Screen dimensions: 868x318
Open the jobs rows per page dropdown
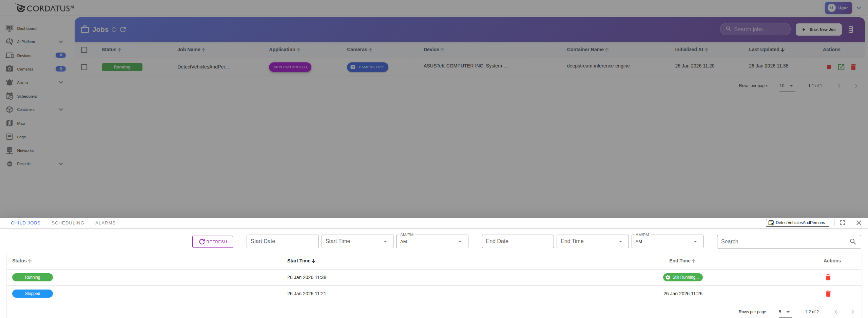coord(787,86)
